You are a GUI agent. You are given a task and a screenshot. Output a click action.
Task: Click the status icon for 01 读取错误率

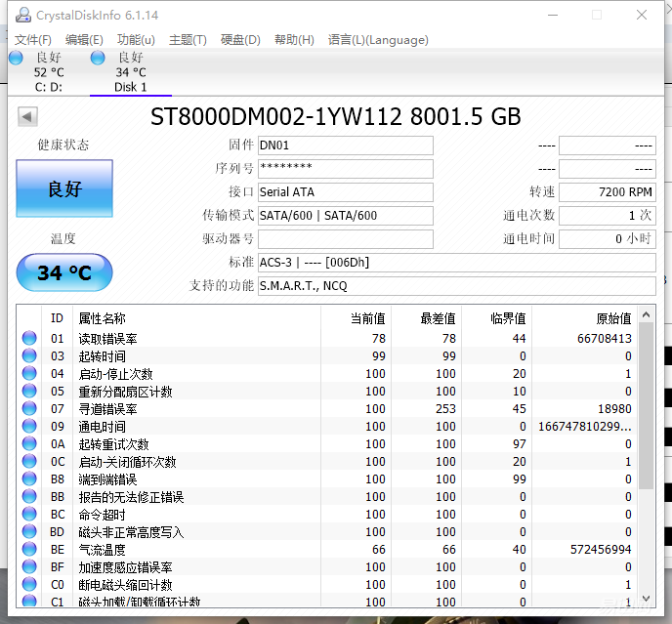tap(29, 338)
